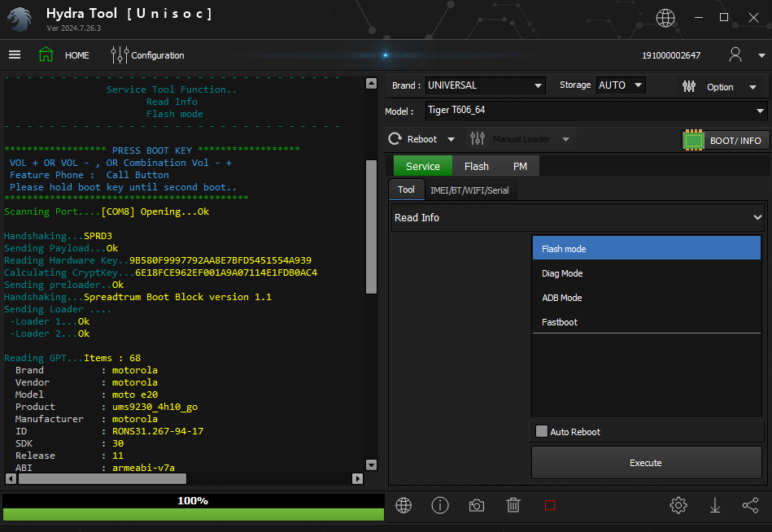772x532 pixels.
Task: Click the share icon
Action: pos(750,505)
